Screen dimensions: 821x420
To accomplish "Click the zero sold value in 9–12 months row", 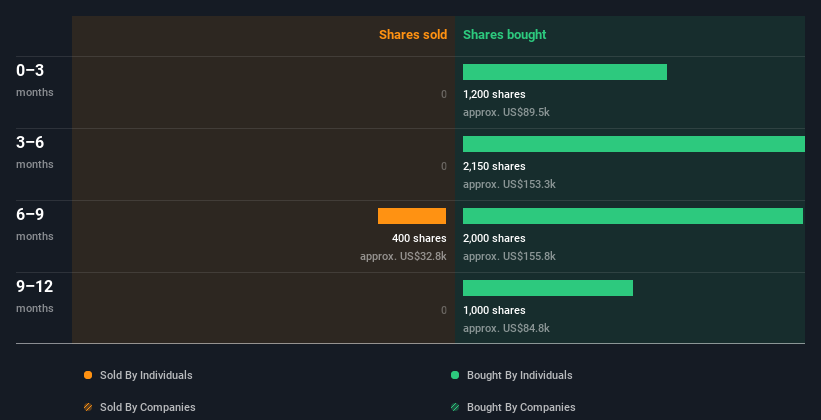I will tap(444, 310).
